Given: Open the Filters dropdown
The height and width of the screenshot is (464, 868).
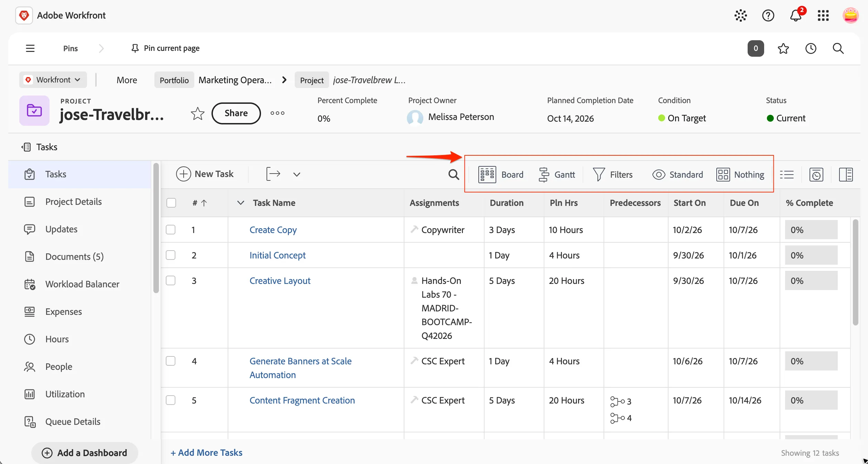Looking at the screenshot, I should (613, 175).
